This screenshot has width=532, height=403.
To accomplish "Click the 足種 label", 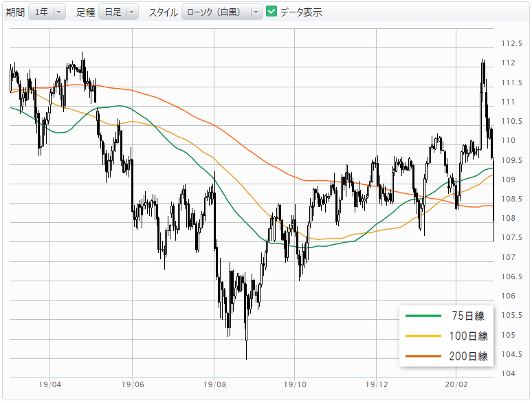I will (85, 12).
